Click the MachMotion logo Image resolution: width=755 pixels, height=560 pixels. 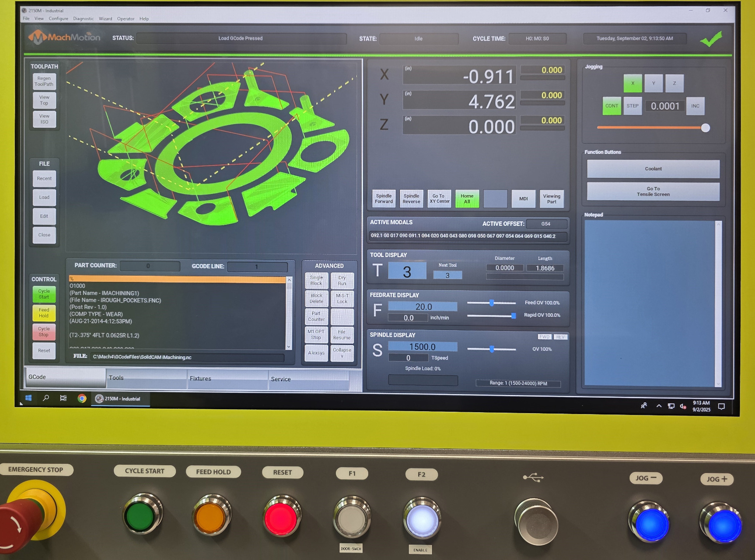[x=64, y=38]
